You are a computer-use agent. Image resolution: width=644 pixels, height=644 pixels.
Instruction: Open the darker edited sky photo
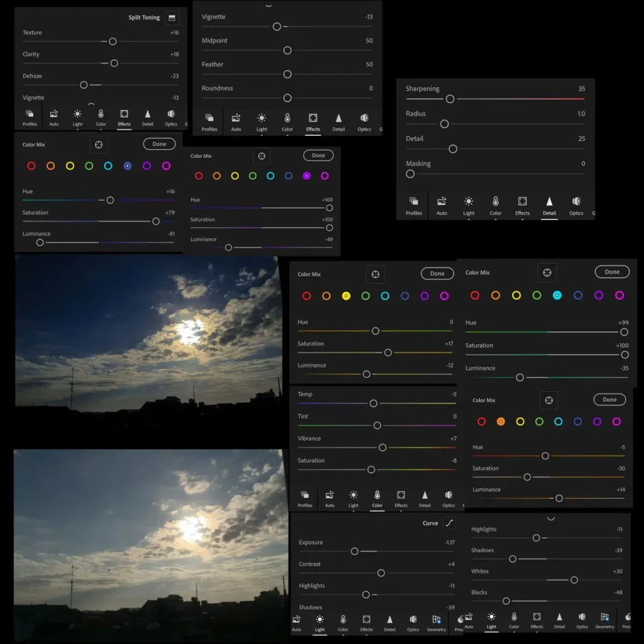click(148, 333)
